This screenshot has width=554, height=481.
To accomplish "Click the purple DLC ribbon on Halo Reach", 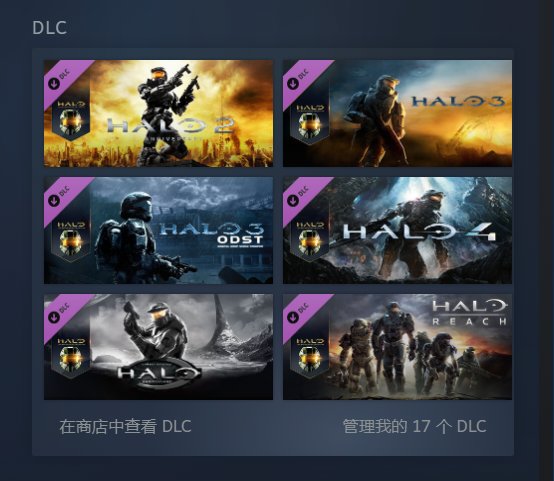I will pyautogui.click(x=303, y=312).
